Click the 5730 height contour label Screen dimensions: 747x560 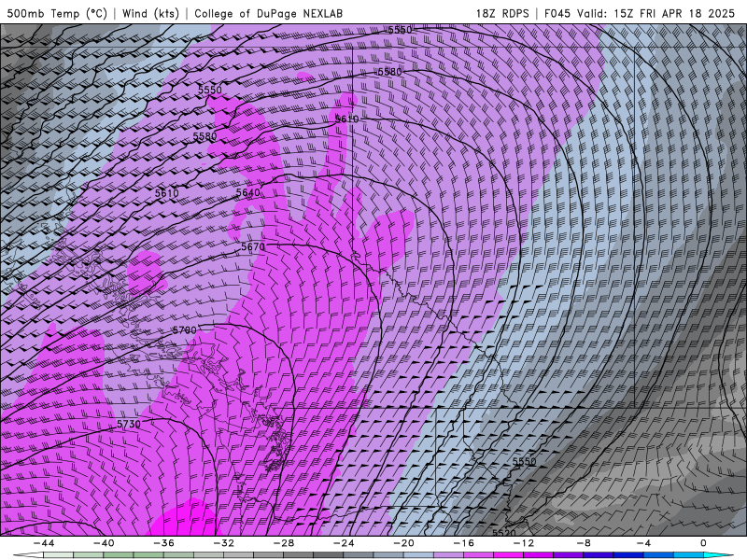coord(129,424)
